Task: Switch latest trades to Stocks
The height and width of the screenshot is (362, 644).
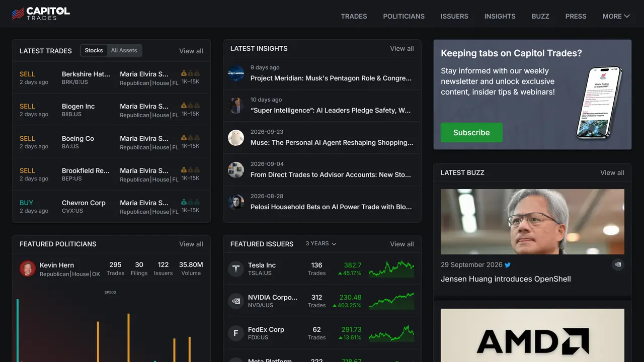Action: click(94, 50)
